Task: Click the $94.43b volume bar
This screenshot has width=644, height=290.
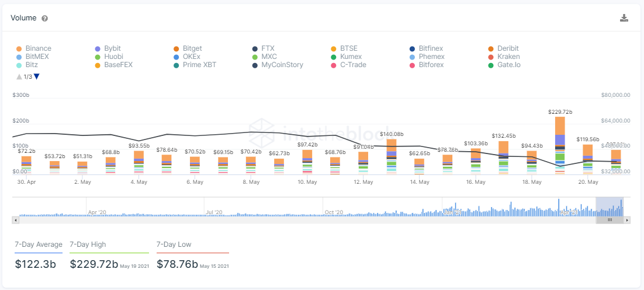Action: click(531, 162)
